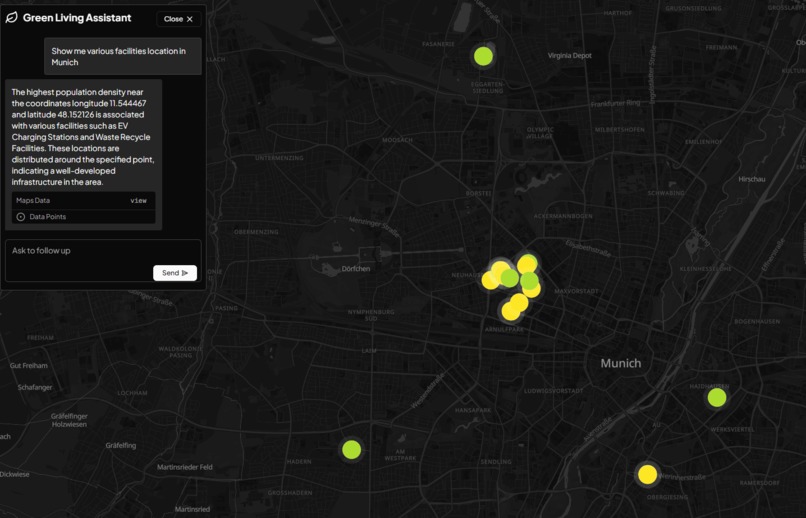806x518 pixels.
Task: Click the Hansapark map label
Action: click(473, 411)
